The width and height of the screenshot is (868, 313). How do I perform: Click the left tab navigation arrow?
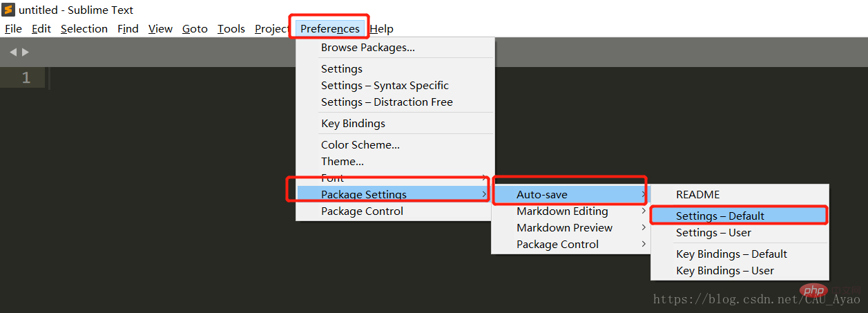13,52
